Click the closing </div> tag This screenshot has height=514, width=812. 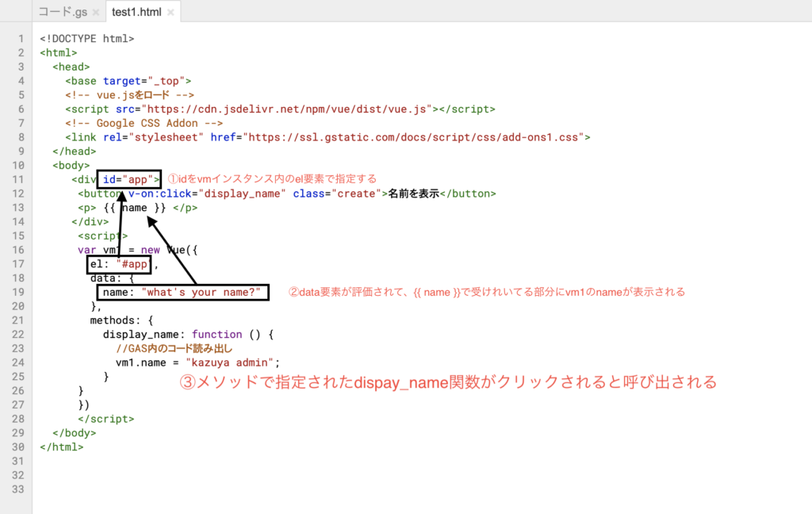click(x=90, y=222)
